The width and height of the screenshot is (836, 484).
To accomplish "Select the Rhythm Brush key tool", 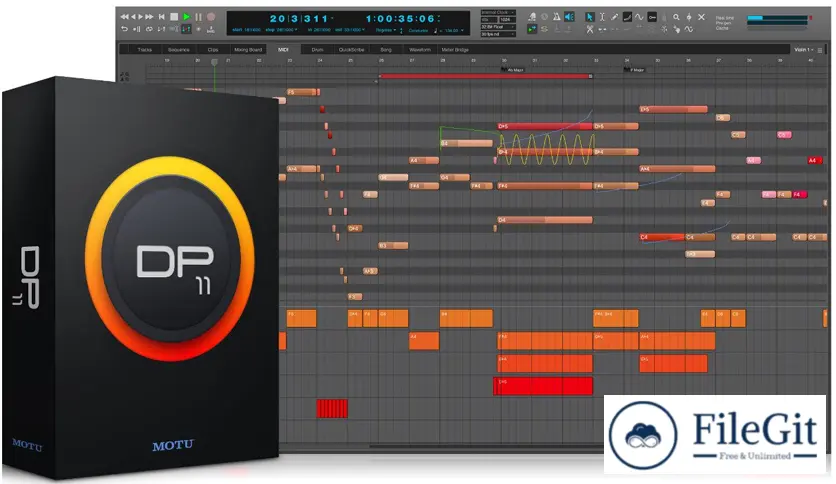I will coord(652,17).
